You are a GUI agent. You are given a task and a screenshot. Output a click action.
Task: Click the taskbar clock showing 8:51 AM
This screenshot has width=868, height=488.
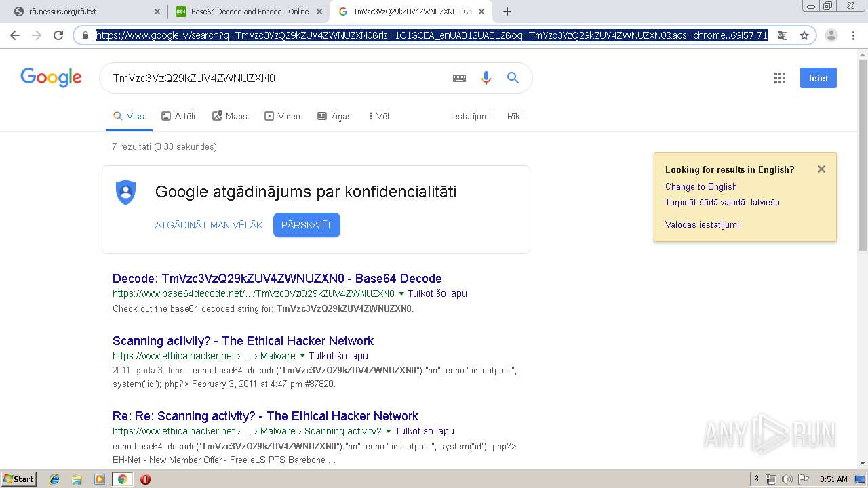coord(833,479)
